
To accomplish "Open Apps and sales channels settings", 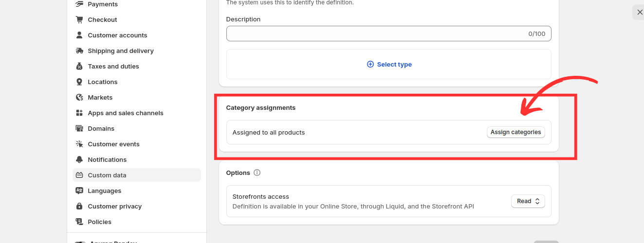I will 126,113.
